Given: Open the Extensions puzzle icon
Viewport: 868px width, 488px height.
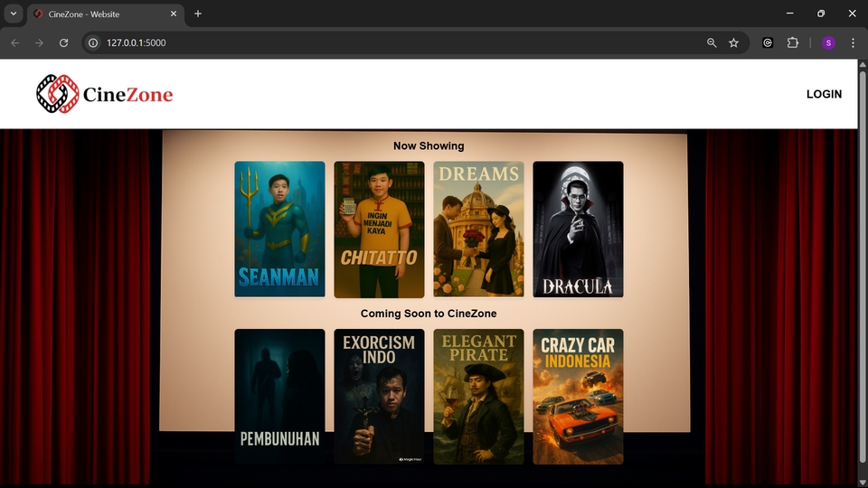Looking at the screenshot, I should coord(793,42).
